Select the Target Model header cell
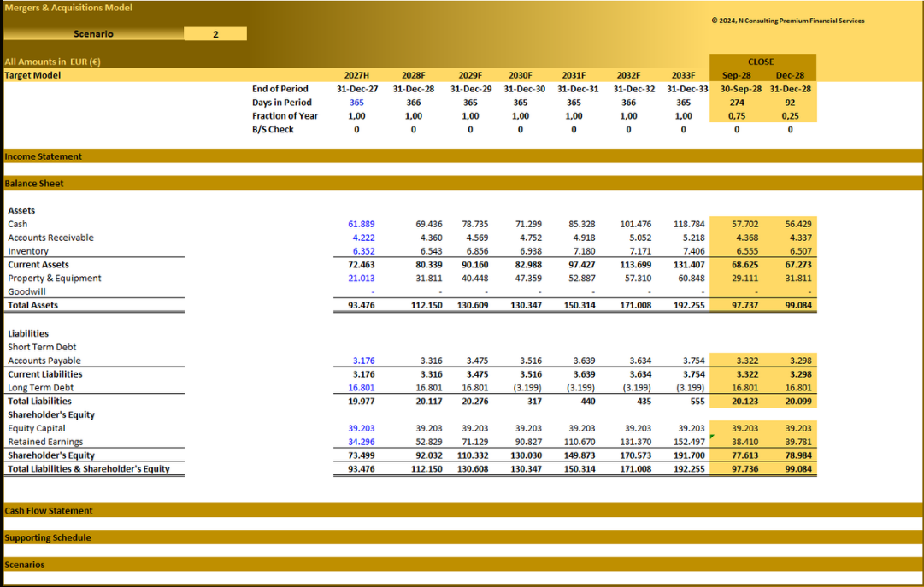This screenshot has width=924, height=587. click(32, 75)
